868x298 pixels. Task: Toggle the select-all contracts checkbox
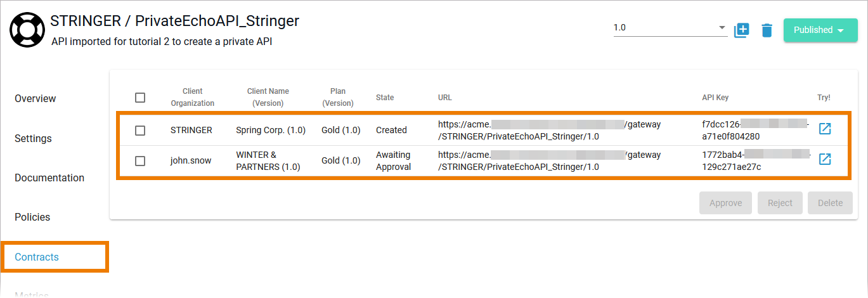(140, 98)
